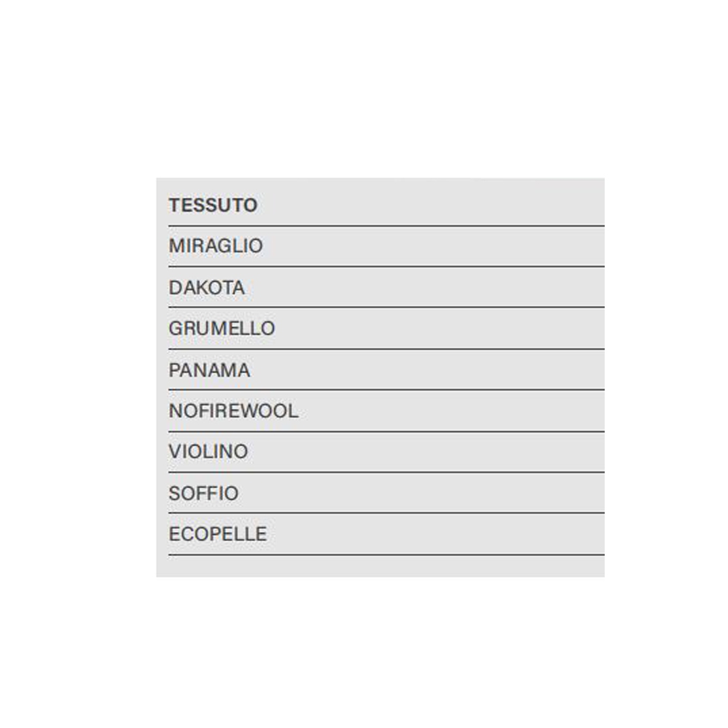728x728 pixels.
Task: Pick the GRUMELLO fabric entry
Action: pyautogui.click(x=222, y=329)
